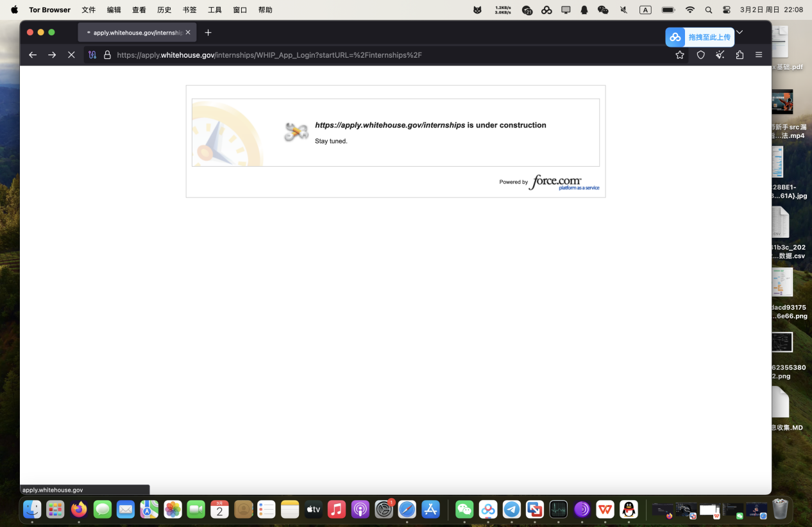The height and width of the screenshot is (527, 812).
Task: Click the browser back arrow button
Action: click(33, 55)
